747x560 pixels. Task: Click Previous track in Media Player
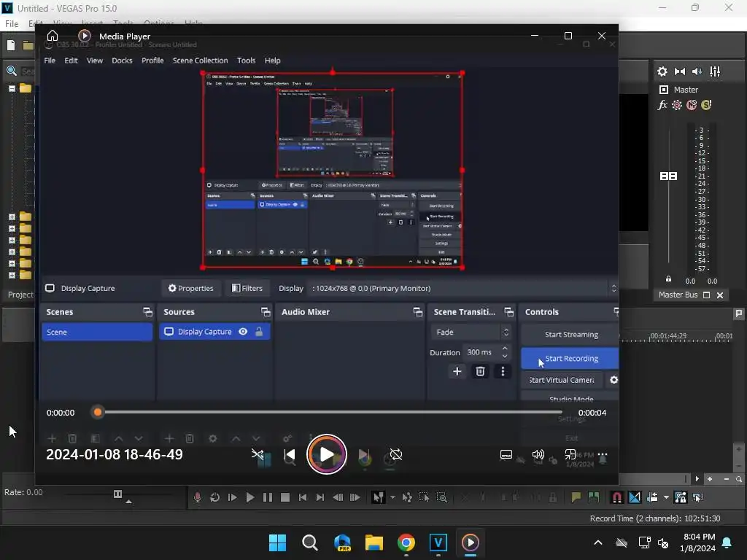[x=290, y=455]
